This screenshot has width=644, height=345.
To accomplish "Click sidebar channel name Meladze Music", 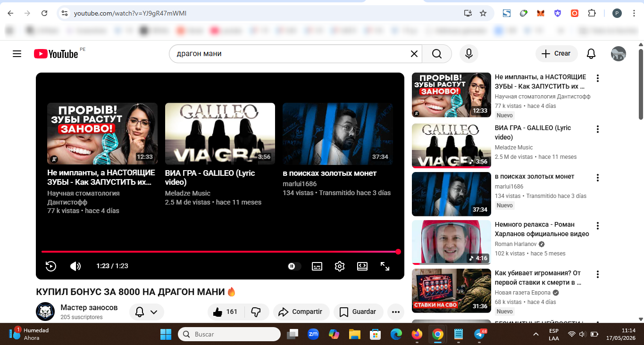I will 514,148.
